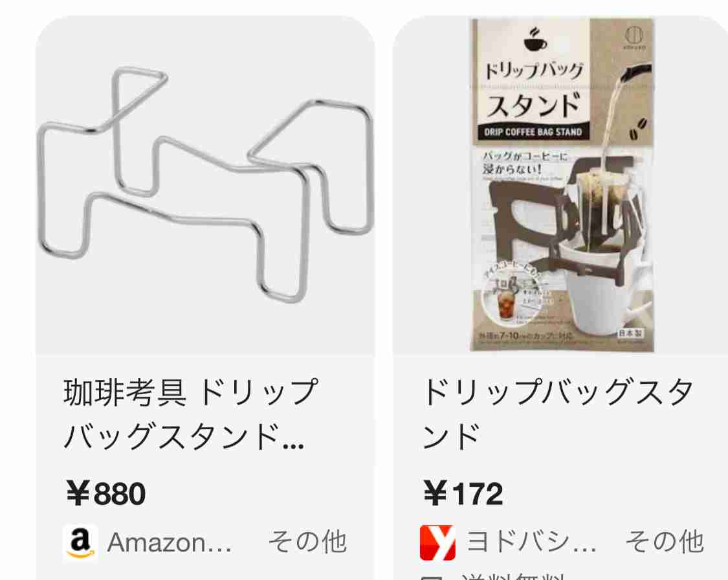Open the silver wire drip bag stand image
Image resolution: width=728 pixels, height=580 pixels.
[x=205, y=186]
